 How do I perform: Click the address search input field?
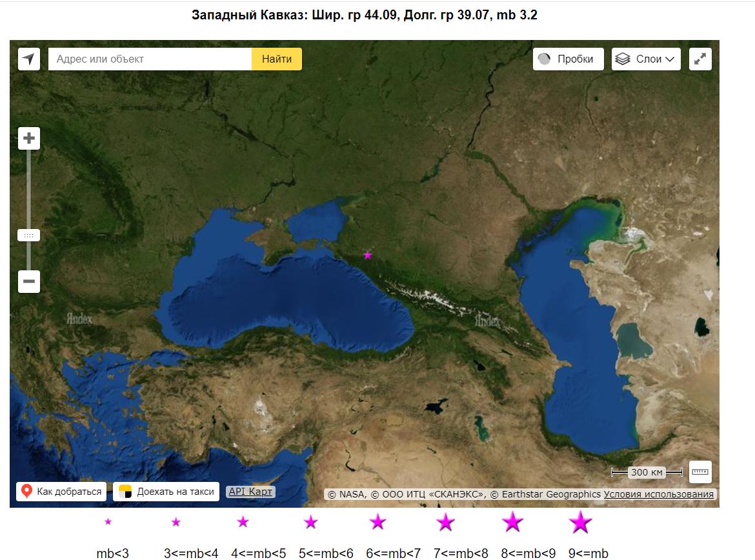click(x=150, y=59)
